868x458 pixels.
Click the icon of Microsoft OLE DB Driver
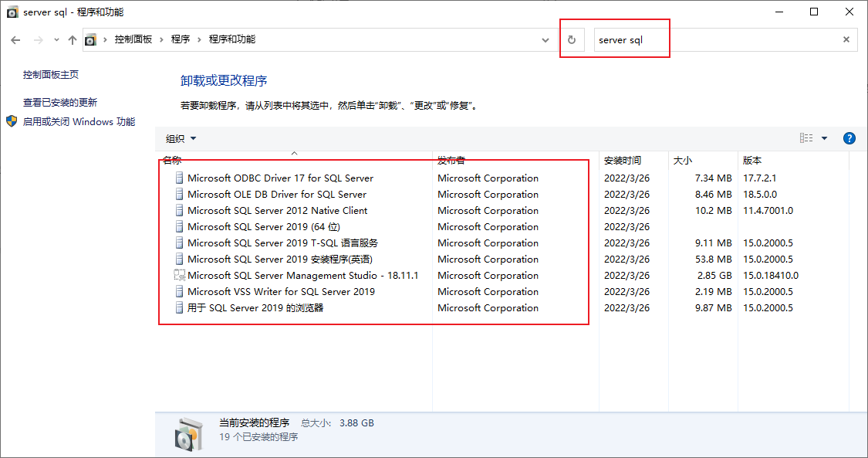click(179, 194)
